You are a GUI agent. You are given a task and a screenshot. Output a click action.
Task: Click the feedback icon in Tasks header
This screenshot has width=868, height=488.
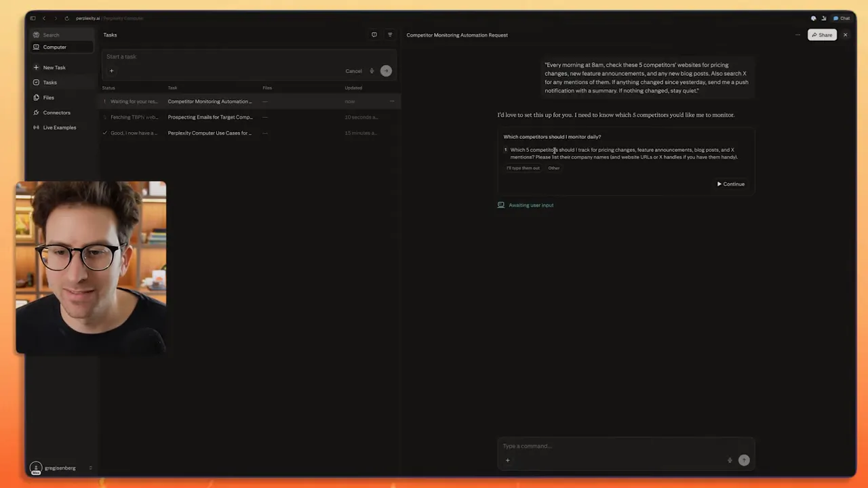pos(374,35)
